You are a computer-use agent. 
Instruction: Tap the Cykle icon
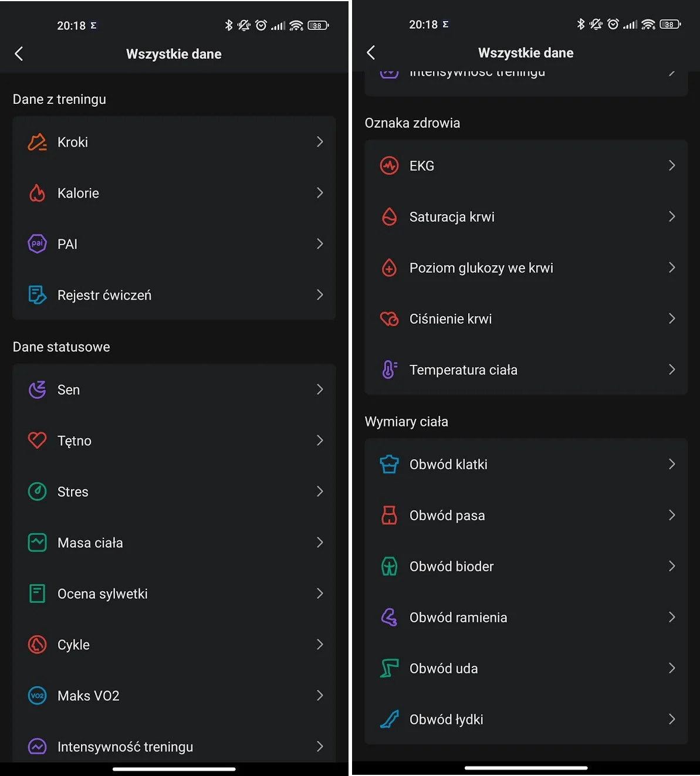coord(37,645)
